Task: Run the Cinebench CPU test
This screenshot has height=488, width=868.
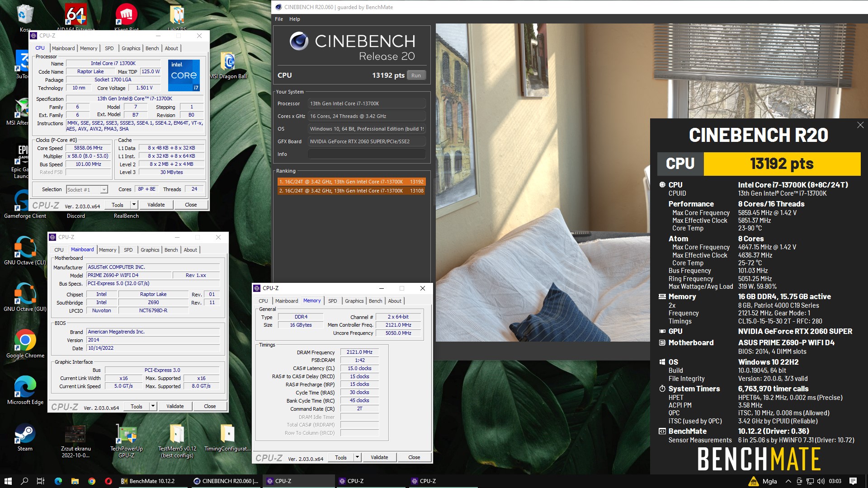Action: tap(416, 75)
